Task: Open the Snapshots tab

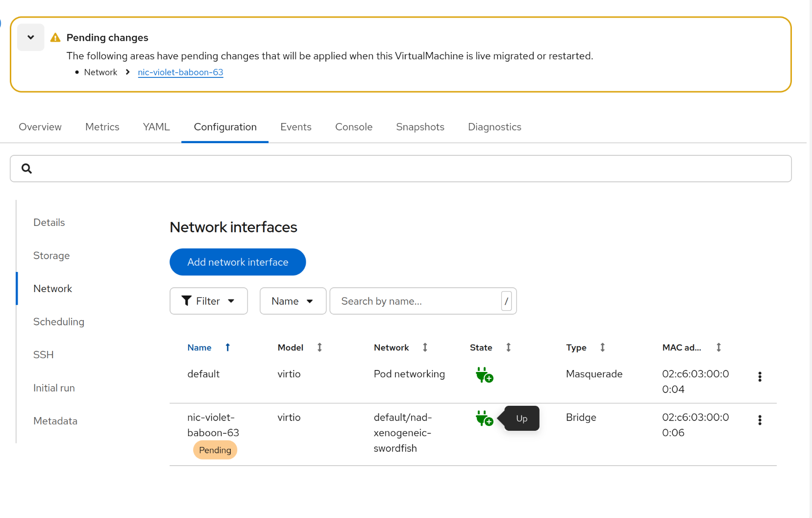Action: [x=420, y=127]
